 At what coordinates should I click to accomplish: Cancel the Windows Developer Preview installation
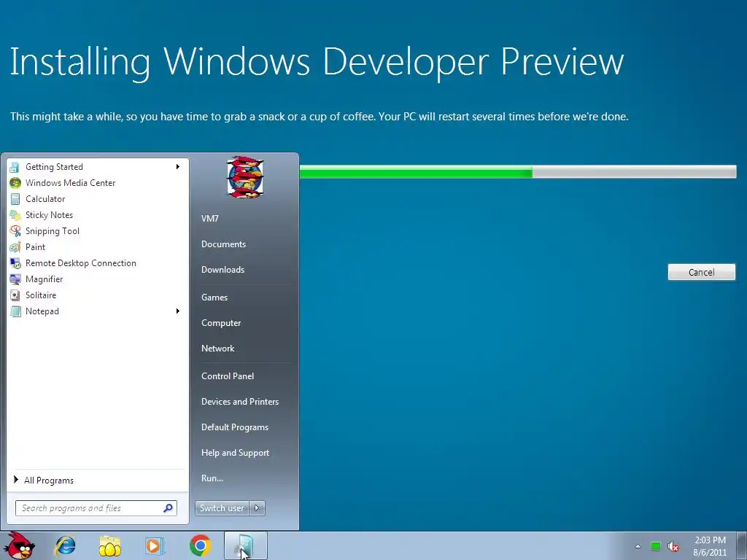pyautogui.click(x=701, y=272)
